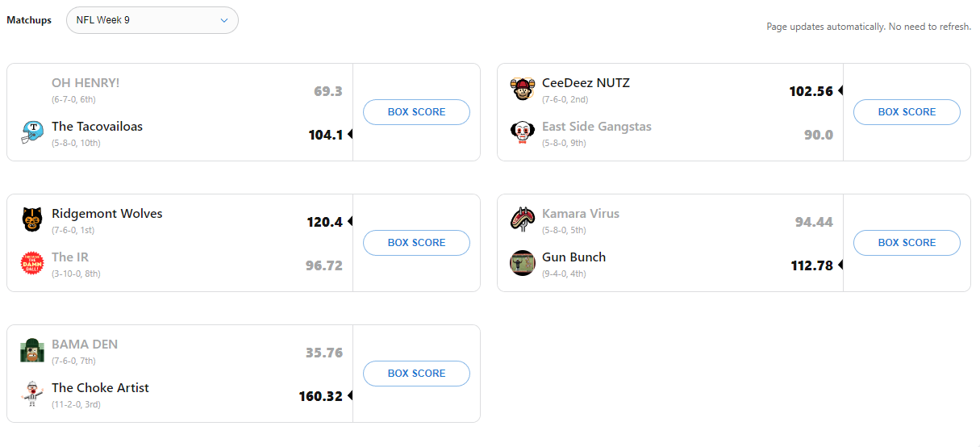Screen dimensions: 980x447
Task: Open box score for OH HENRY! matchup
Action: pos(416,112)
